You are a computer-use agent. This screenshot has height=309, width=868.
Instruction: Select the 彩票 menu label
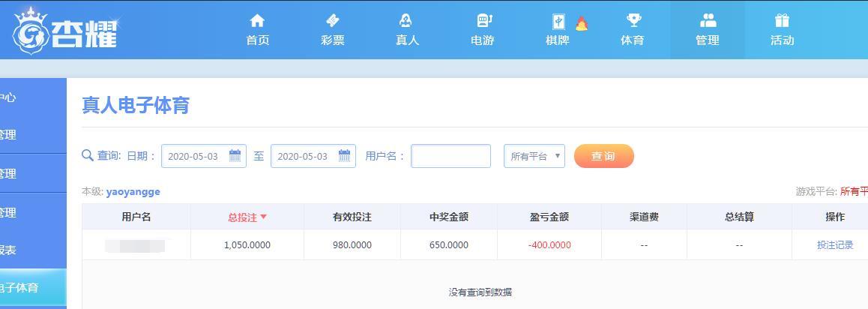333,40
